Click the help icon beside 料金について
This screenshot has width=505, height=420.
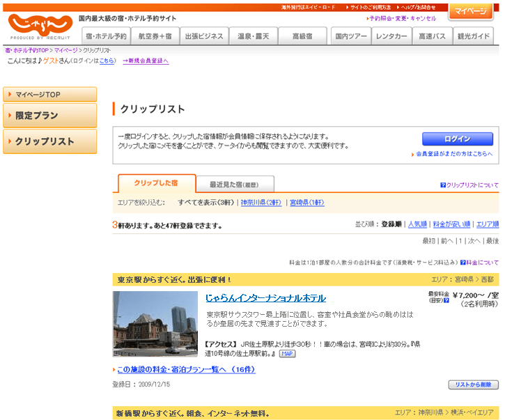[464, 263]
